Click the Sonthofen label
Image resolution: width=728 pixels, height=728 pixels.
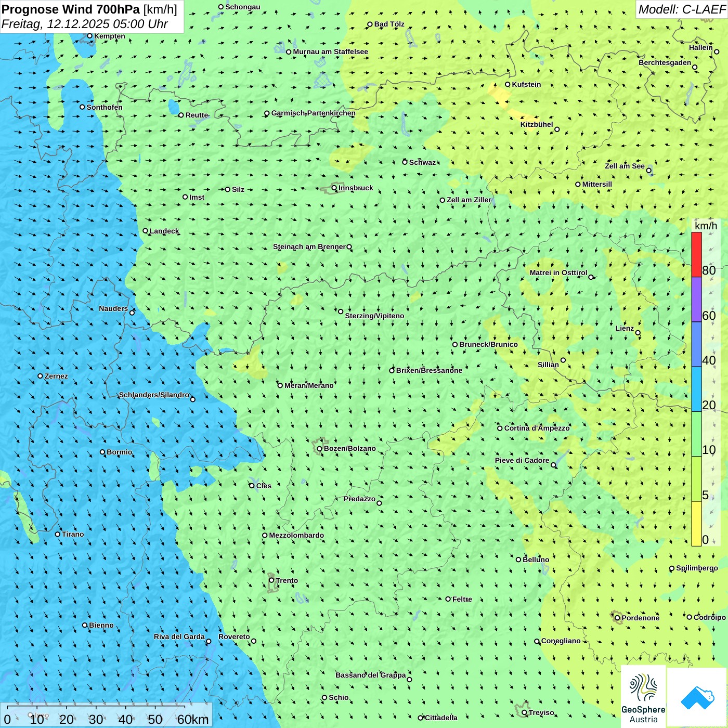pyautogui.click(x=105, y=107)
